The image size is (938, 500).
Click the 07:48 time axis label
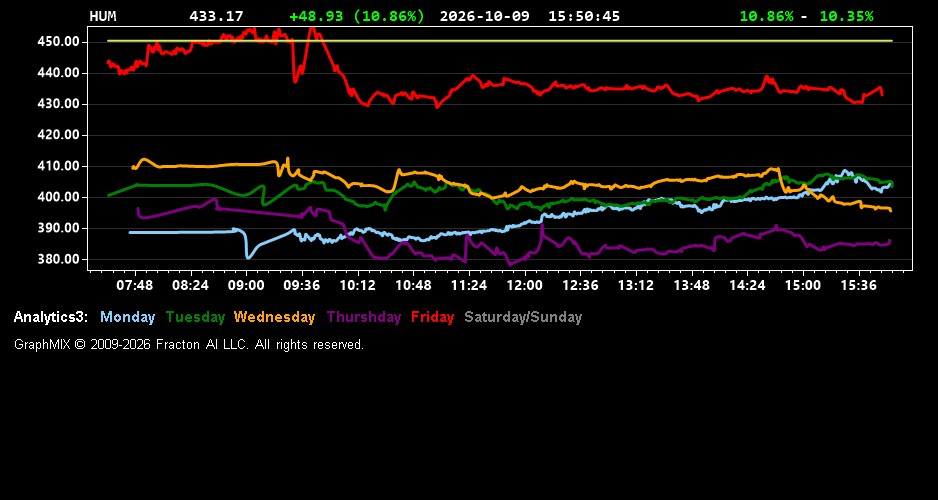[135, 285]
